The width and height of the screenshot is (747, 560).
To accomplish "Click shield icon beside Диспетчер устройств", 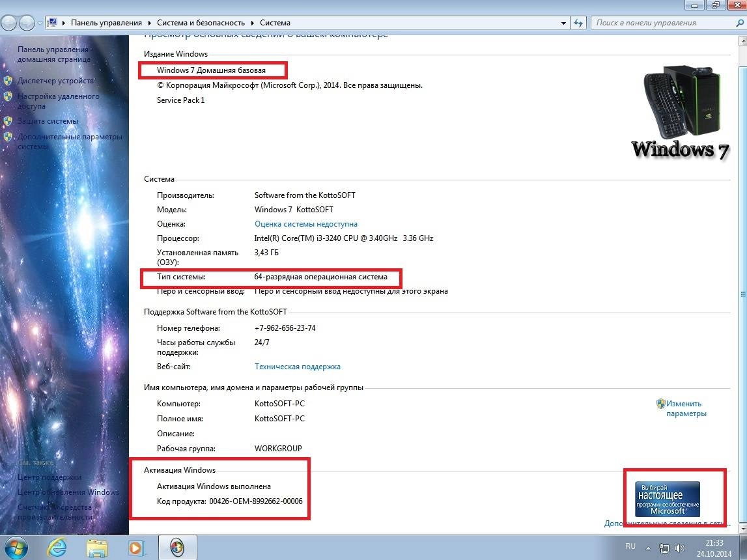I will point(8,81).
